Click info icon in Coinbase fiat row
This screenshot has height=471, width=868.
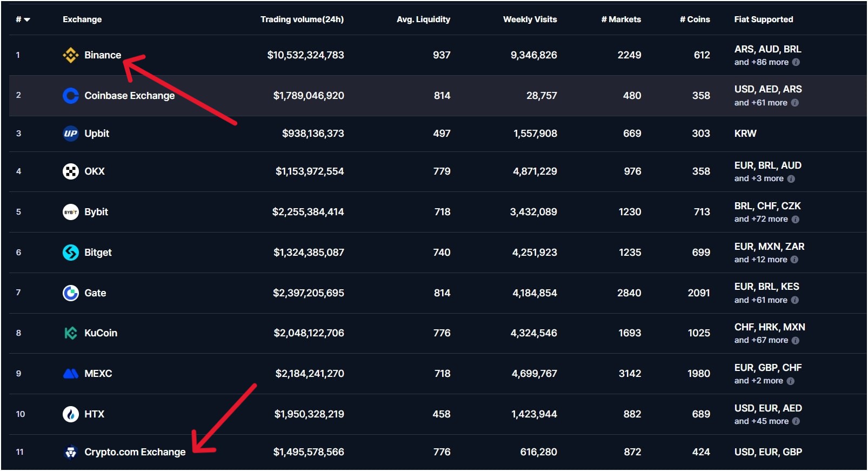coord(795,103)
